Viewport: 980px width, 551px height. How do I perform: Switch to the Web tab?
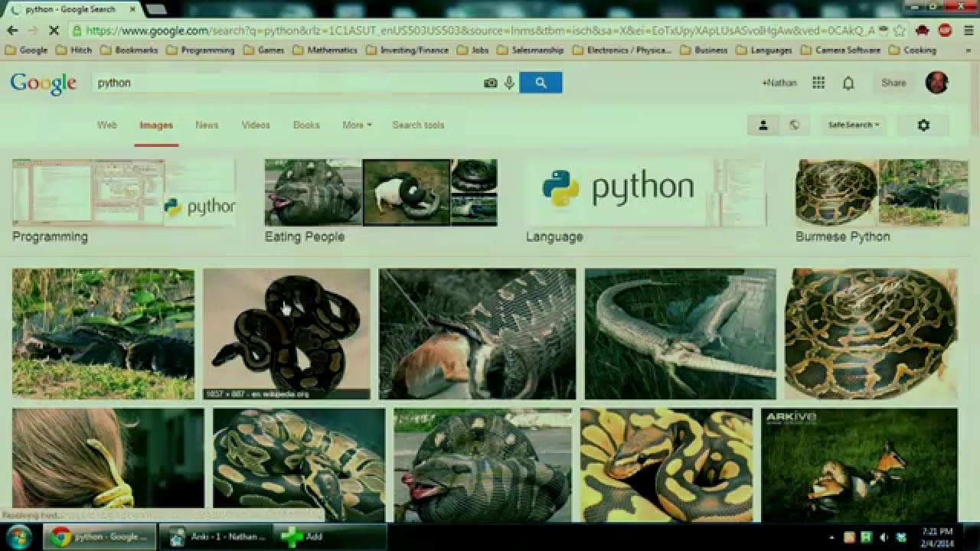pos(106,125)
